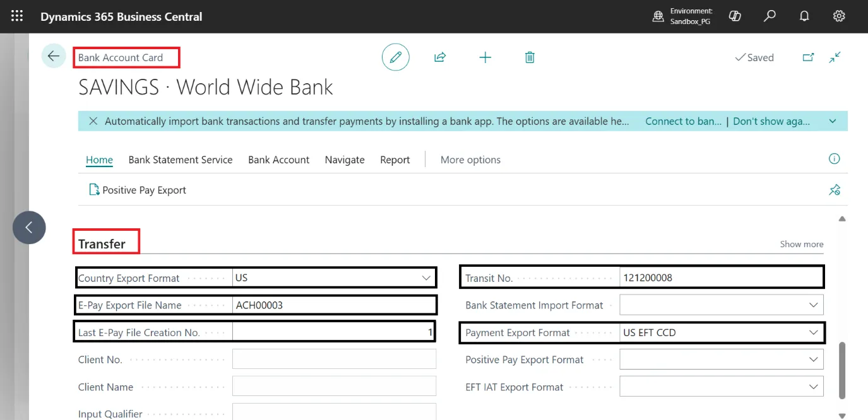Click the back arrow button
Viewport: 868px width, 420px height.
54,57
